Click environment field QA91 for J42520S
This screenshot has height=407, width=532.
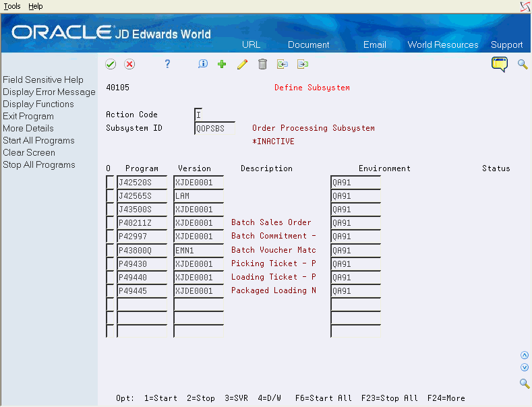click(x=356, y=182)
